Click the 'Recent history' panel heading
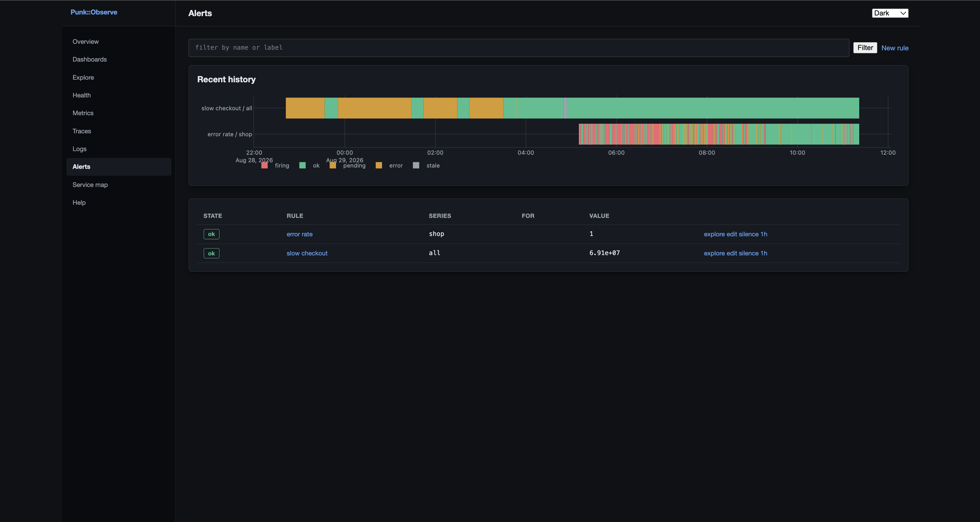This screenshot has width=980, height=522. click(226, 79)
